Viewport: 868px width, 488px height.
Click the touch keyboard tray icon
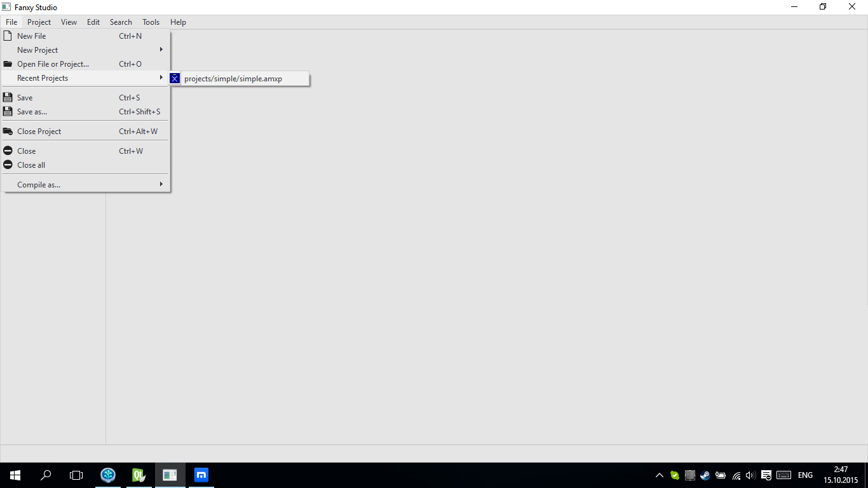click(x=783, y=475)
